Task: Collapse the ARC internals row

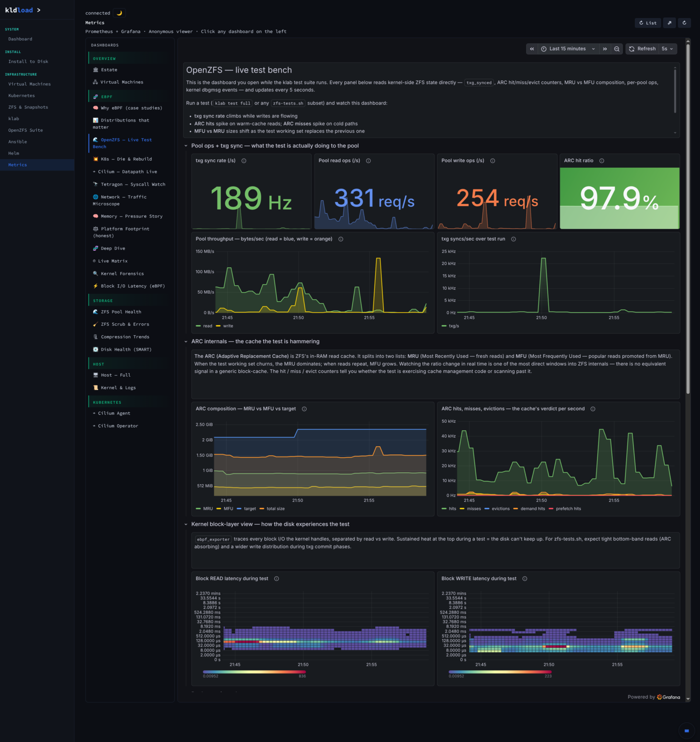Action: click(x=186, y=342)
